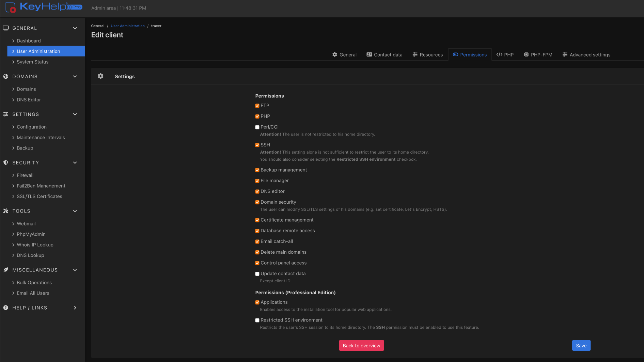Enable the Perl/CGI permission checkbox
The height and width of the screenshot is (362, 644).
coord(257,127)
